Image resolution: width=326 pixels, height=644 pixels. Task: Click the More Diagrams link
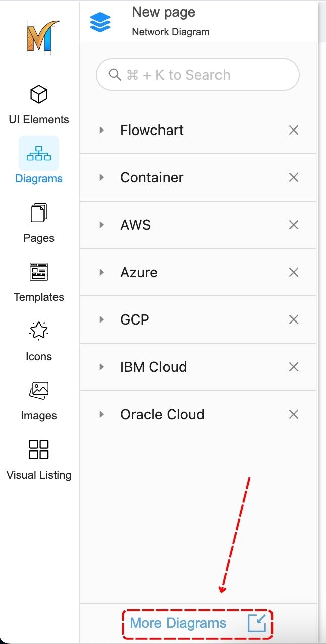pos(178,623)
